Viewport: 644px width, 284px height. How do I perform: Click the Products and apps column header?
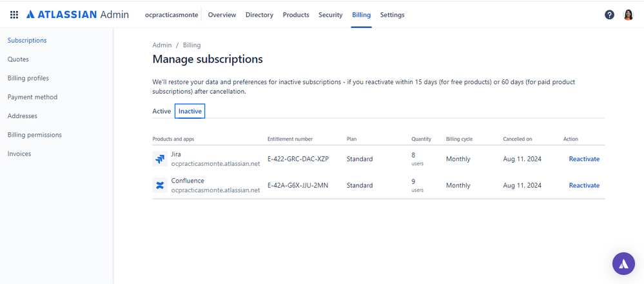tap(173, 139)
